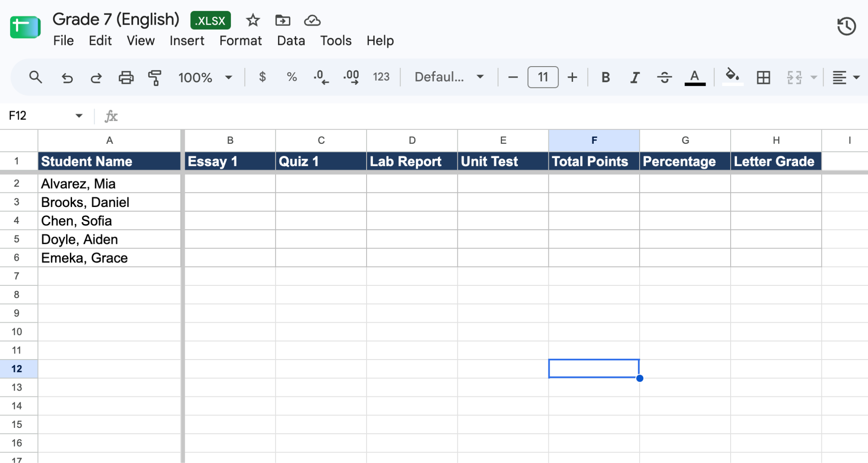The width and height of the screenshot is (868, 463).
Task: Expand the merge cells dropdown arrow
Action: click(x=814, y=78)
